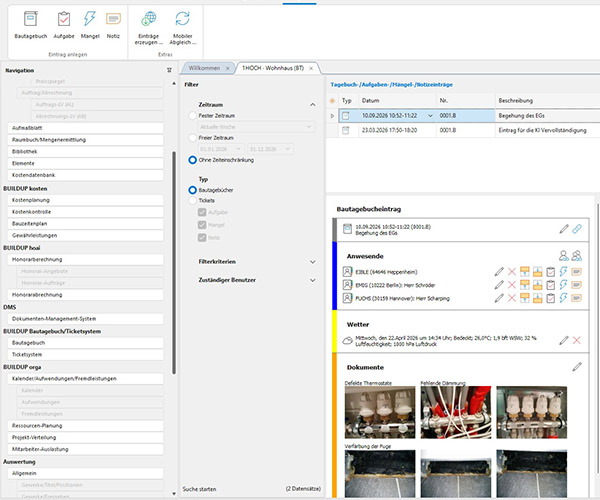Screen dimensions: 600x500
Task: Collapse the Zeitraum filter section
Action: [313, 104]
